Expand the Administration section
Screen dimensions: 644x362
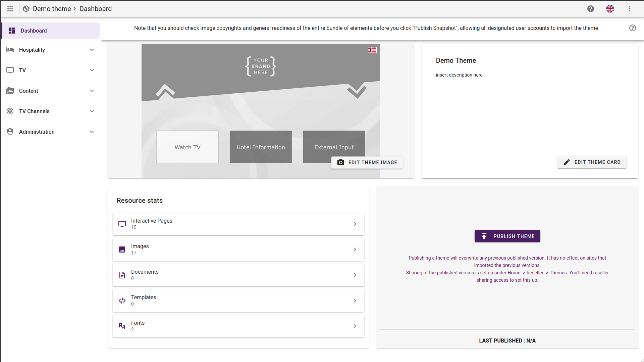(x=50, y=132)
